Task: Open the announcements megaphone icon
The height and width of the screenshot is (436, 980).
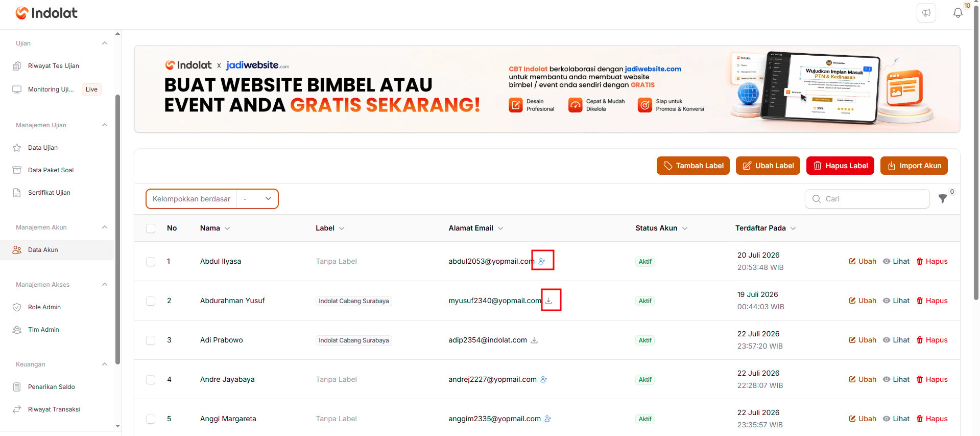Action: 926,13
